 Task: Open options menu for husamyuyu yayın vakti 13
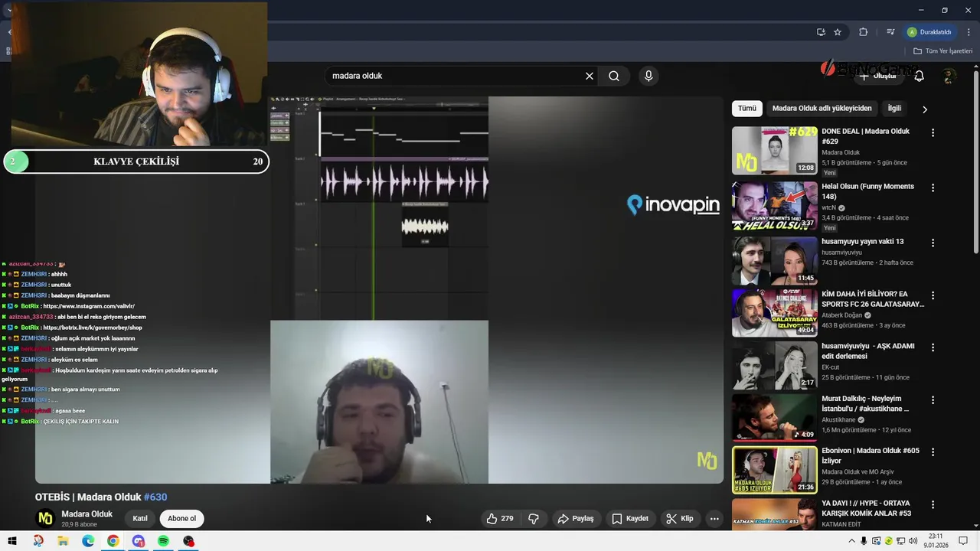(x=933, y=243)
